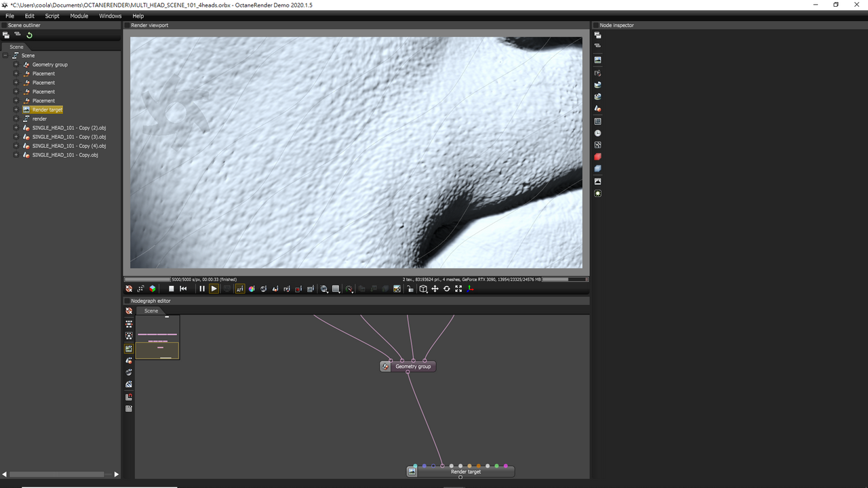Open the Edit menu
The width and height of the screenshot is (868, 488).
30,16
